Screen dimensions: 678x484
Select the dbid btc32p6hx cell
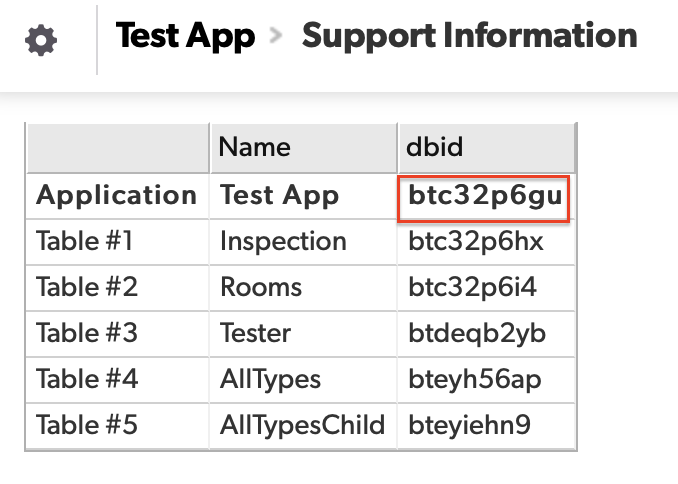(x=475, y=242)
